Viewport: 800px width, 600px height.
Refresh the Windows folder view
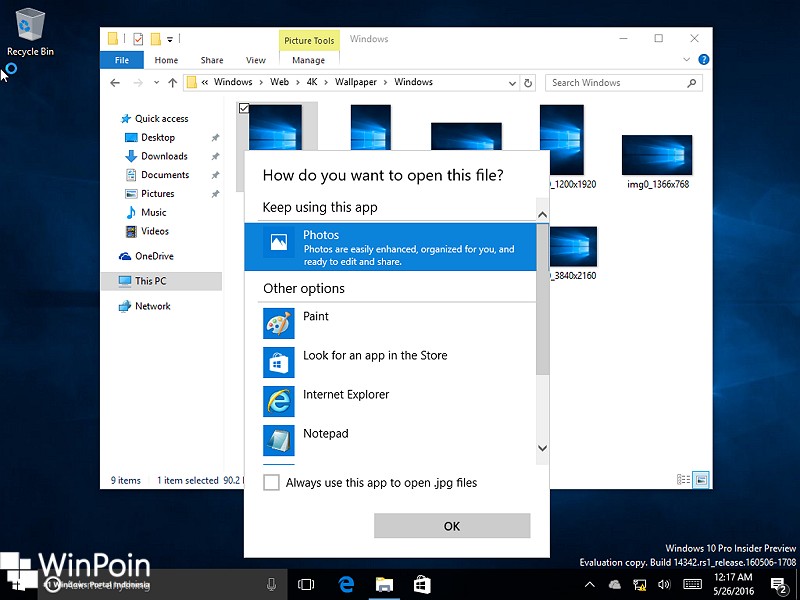[x=528, y=83]
